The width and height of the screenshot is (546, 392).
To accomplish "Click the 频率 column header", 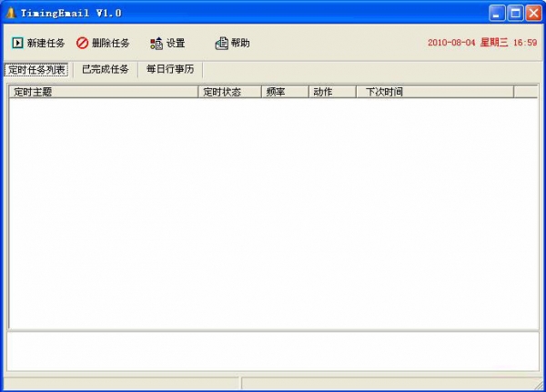I will tap(285, 92).
